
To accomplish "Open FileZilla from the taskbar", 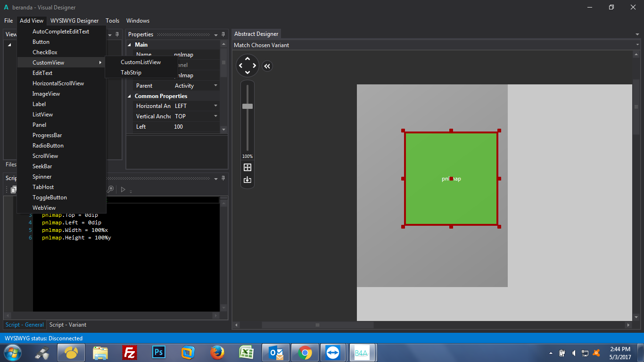I will pos(130,353).
